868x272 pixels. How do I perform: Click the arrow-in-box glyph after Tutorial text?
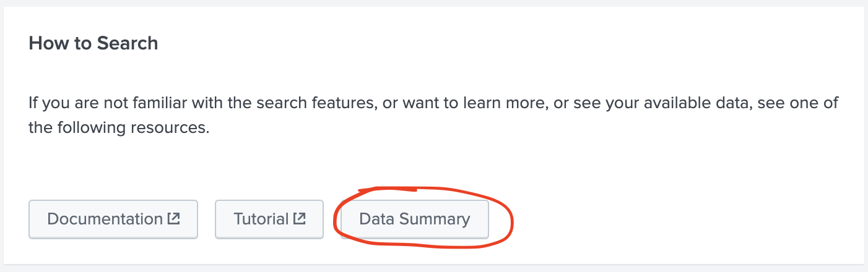[x=300, y=218]
